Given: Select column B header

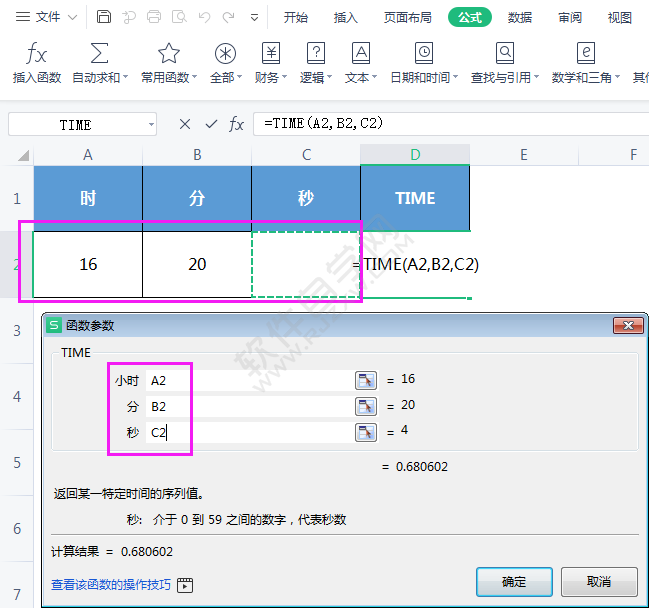Looking at the screenshot, I should (197, 155).
